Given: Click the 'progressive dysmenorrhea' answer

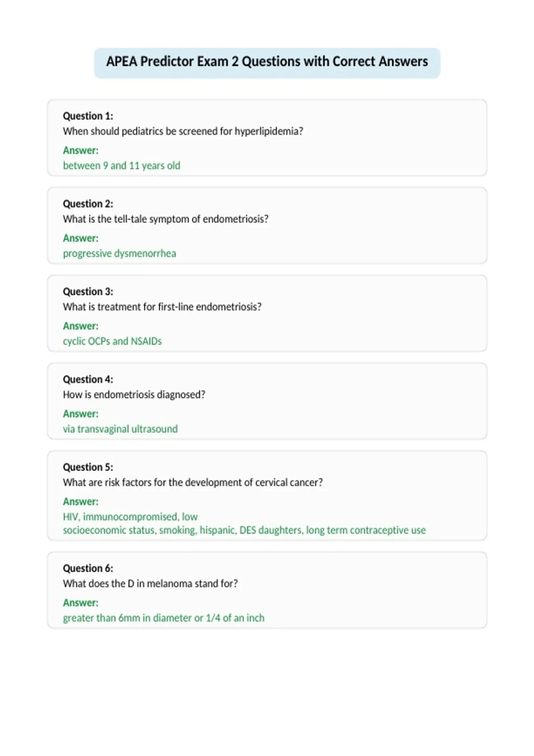Looking at the screenshot, I should pos(119,253).
